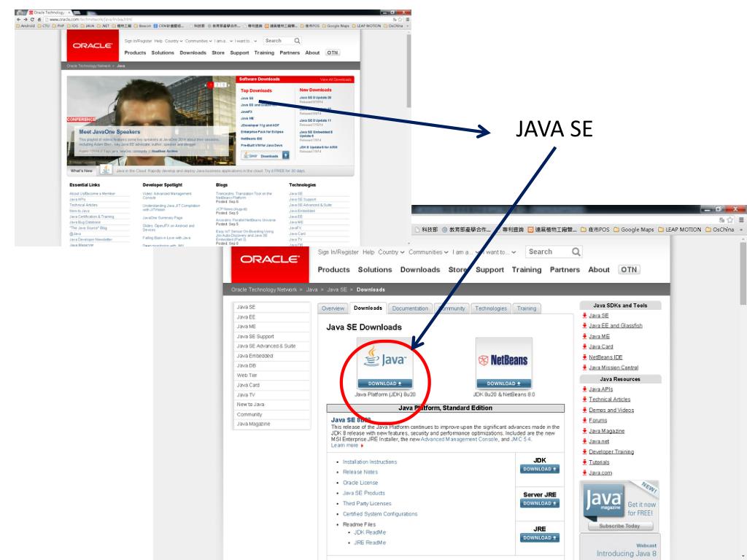Viewport: 747px width, 560px height.
Task: Open the Release Notes link
Action: (x=360, y=472)
